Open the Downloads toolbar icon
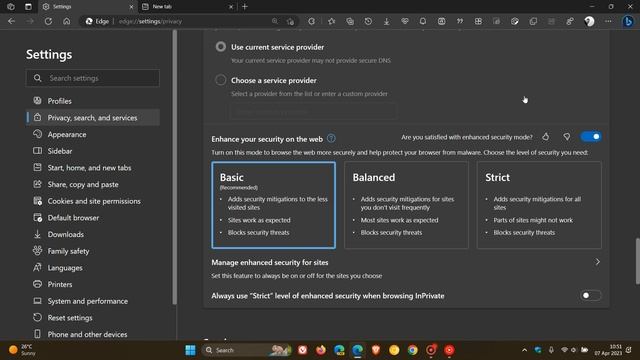Screen dimensions: 640x360 pos(387,21)
